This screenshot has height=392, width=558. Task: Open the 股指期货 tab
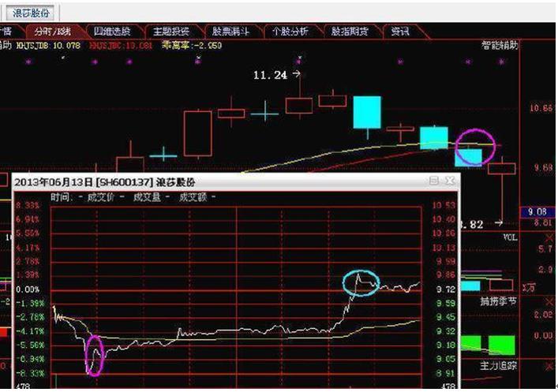(x=350, y=32)
